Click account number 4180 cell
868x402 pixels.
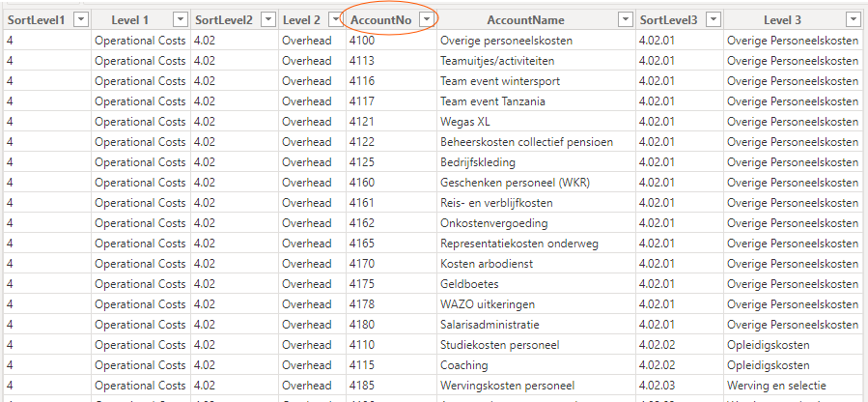pos(391,325)
